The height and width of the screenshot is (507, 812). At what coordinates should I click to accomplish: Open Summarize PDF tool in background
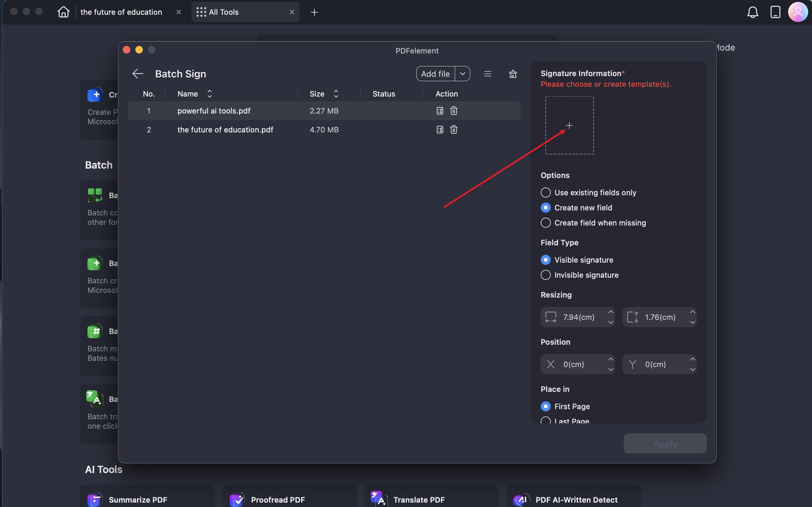click(147, 496)
